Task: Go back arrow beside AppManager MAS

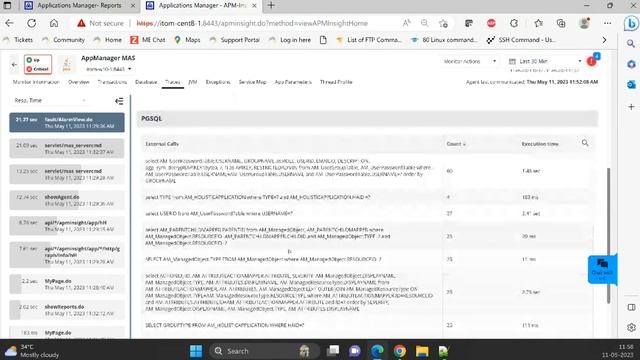Action: 14,64
